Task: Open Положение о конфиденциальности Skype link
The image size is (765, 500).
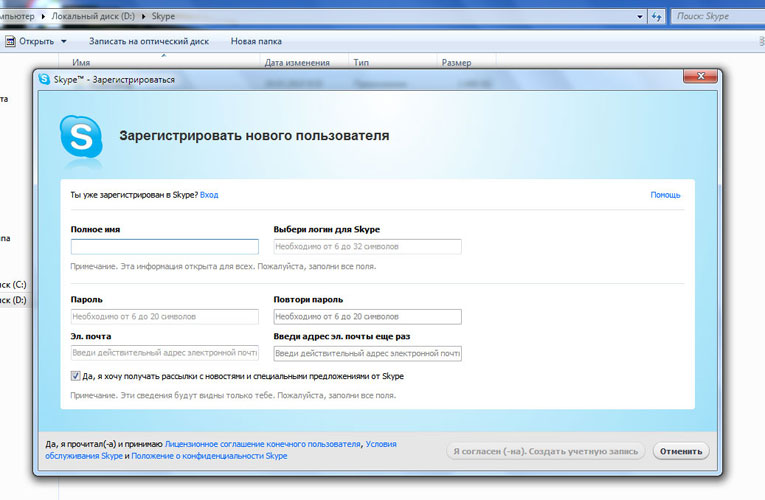Action: point(209,456)
